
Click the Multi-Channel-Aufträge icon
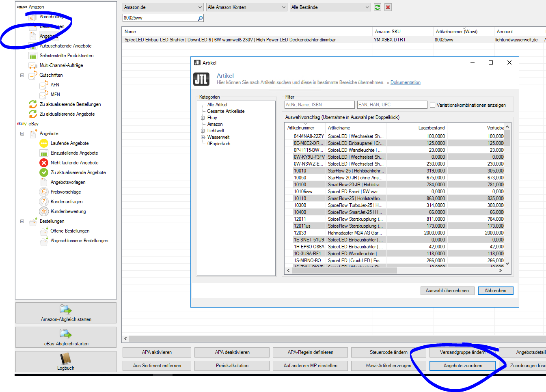click(x=33, y=65)
